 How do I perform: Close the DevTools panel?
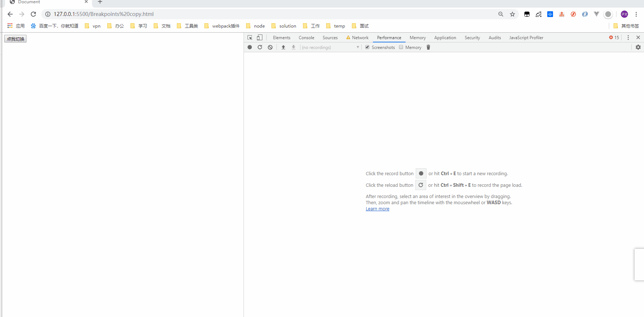638,38
